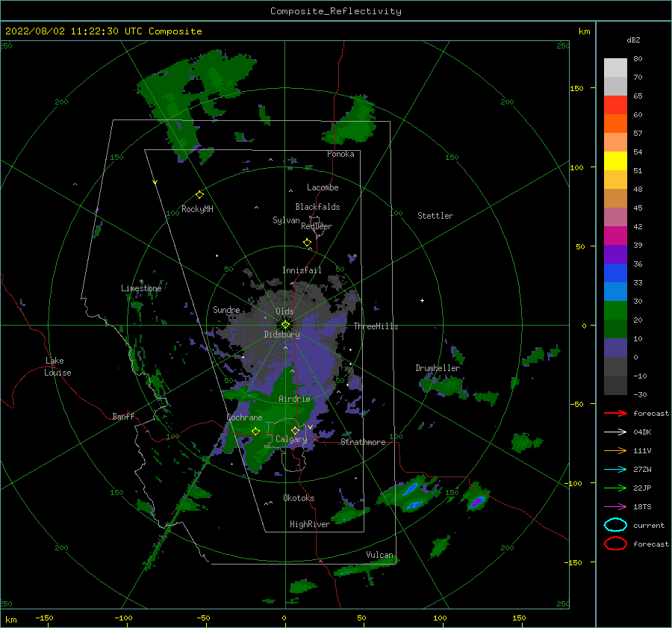Image resolution: width=672 pixels, height=628 pixels.
Task: Click the dBZ legend heading
Action: coord(633,40)
